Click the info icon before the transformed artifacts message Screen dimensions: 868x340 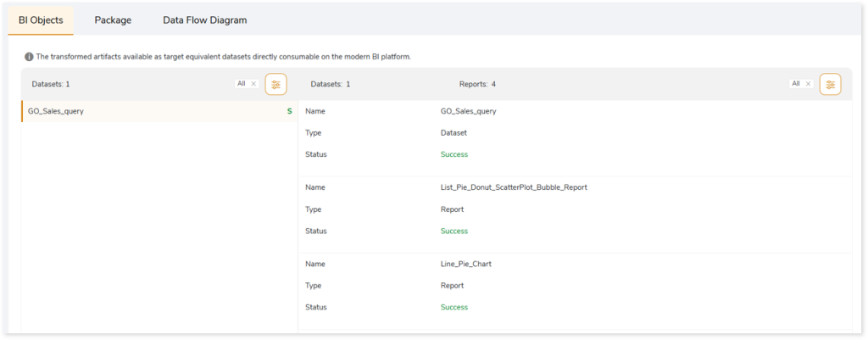[x=29, y=57]
